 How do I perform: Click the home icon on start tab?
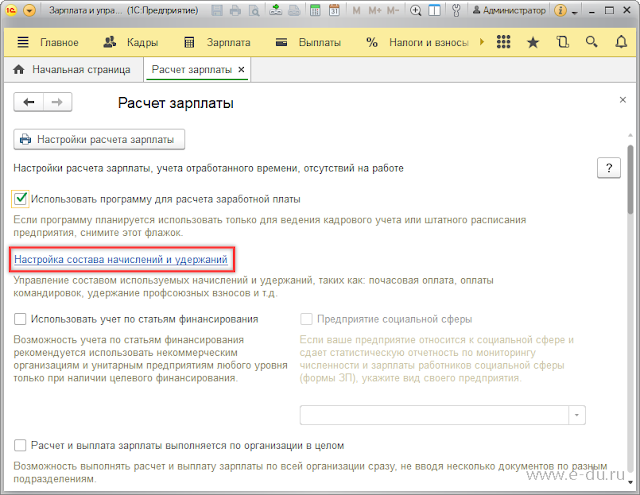pyautogui.click(x=19, y=69)
